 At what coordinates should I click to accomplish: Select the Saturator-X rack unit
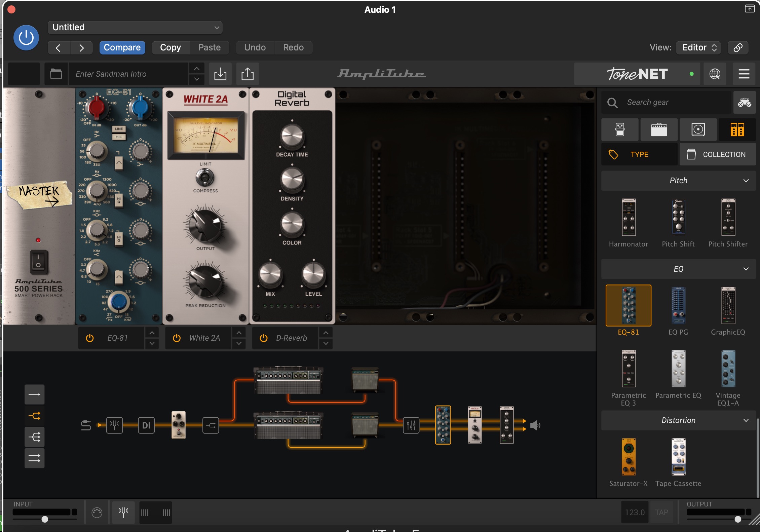click(x=629, y=457)
